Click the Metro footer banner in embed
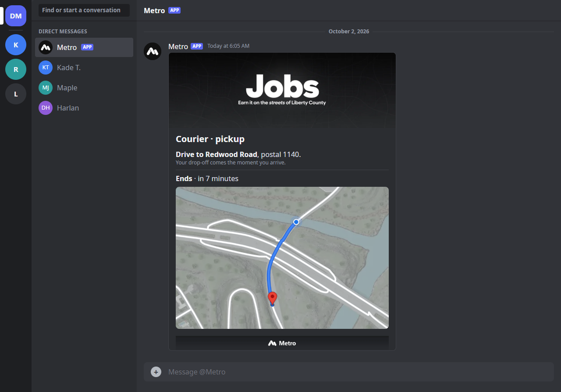This screenshot has height=392, width=561. (x=282, y=343)
